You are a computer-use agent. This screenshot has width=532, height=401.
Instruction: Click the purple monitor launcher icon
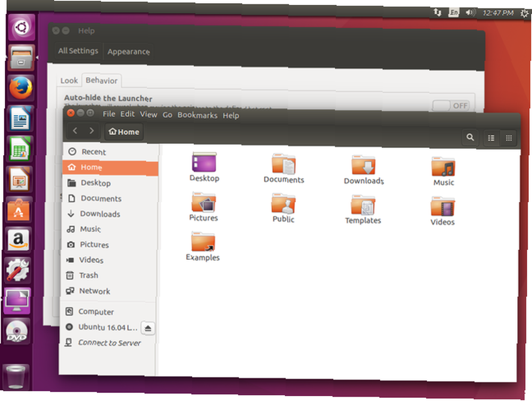17,301
